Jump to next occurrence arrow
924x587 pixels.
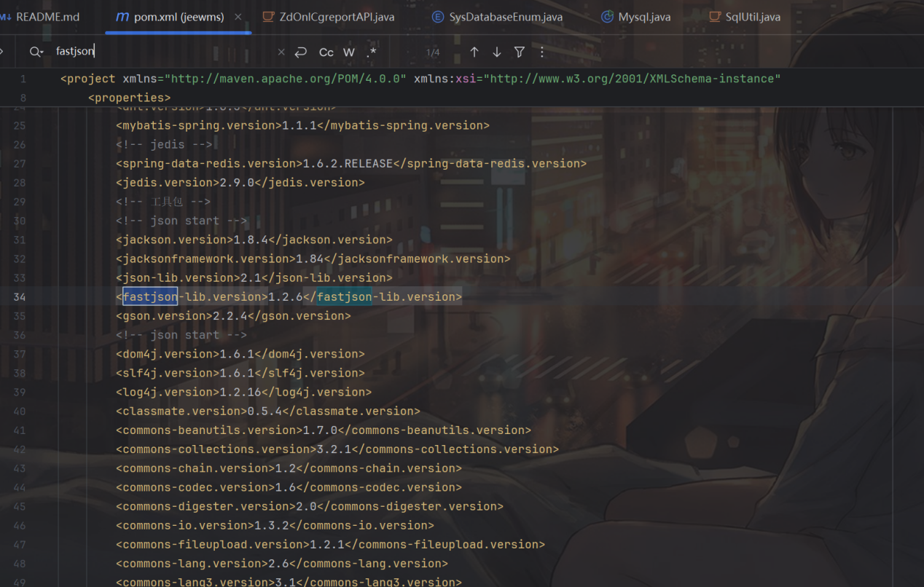click(497, 52)
